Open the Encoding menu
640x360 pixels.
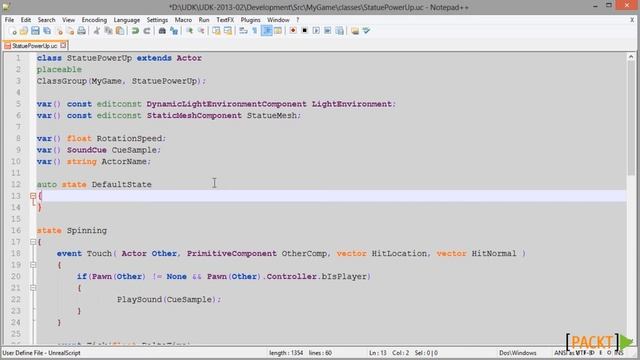94,20
